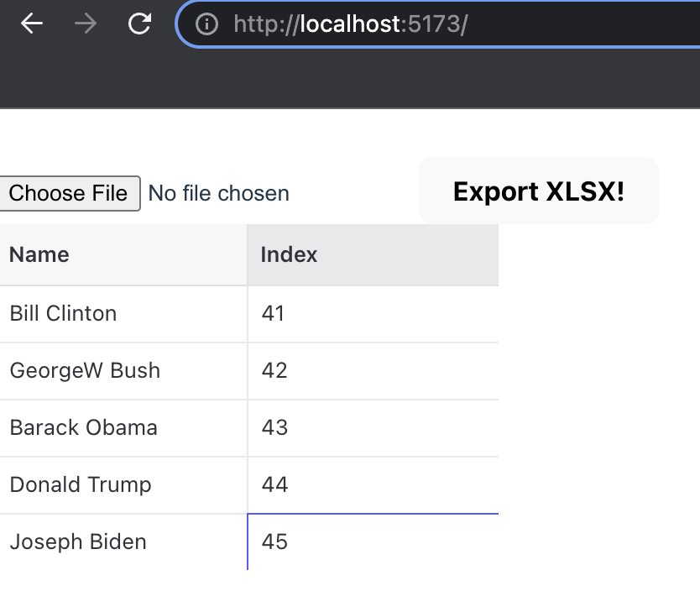Click the cell containing 41
The image size is (700, 591).
coord(373,314)
